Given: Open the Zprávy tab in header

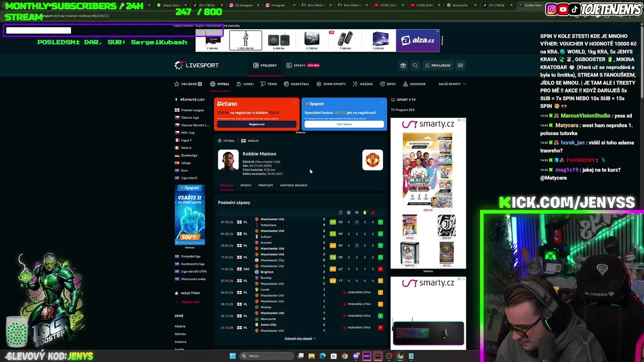Looking at the screenshot, I should pos(303,65).
